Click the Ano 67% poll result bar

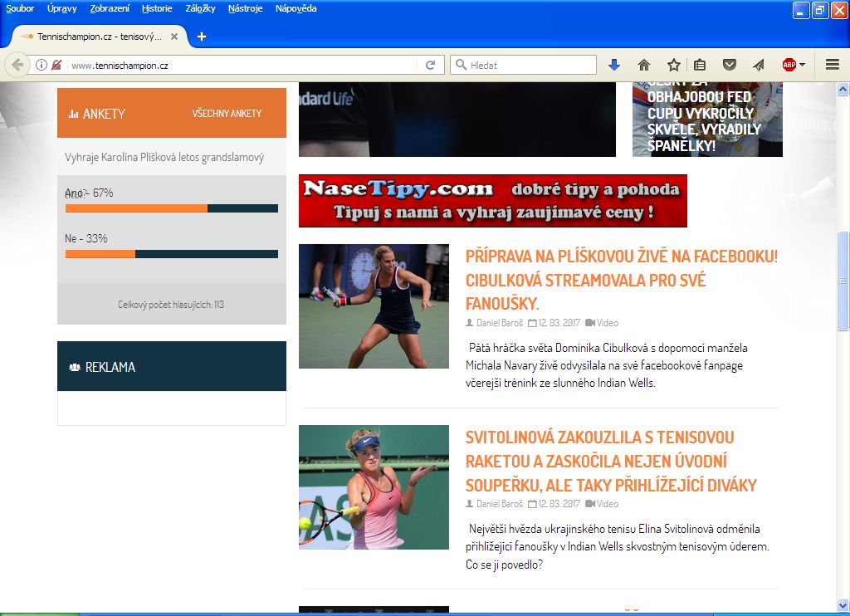pyautogui.click(x=171, y=208)
